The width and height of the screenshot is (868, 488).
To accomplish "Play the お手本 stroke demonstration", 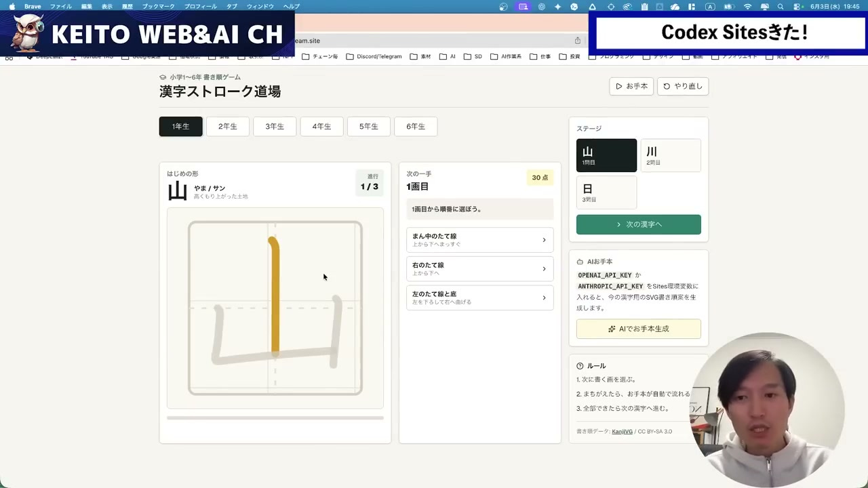I will [x=631, y=86].
